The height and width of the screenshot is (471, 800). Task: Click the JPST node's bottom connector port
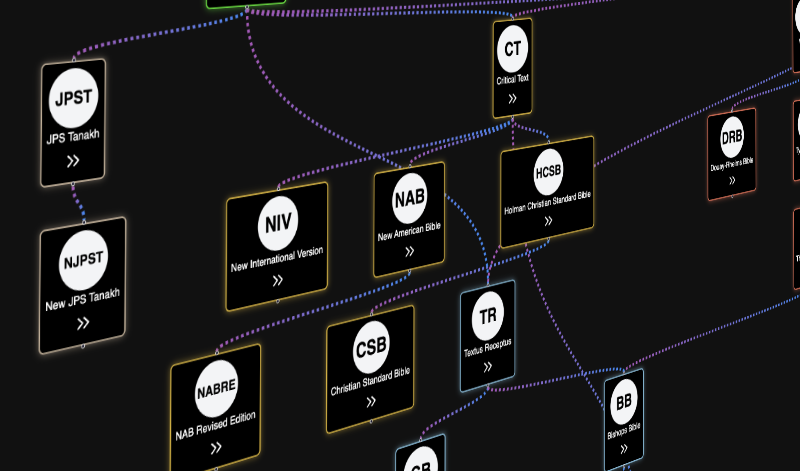[73, 184]
